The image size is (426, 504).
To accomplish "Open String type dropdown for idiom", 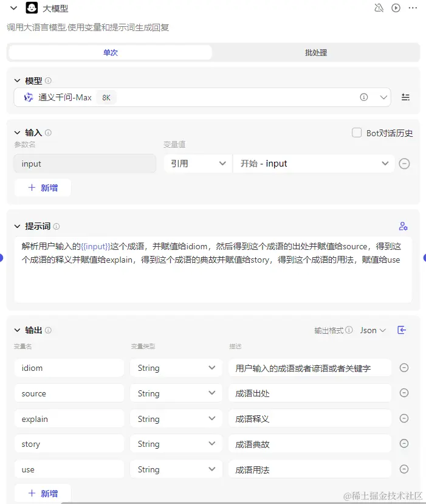I will [x=176, y=368].
